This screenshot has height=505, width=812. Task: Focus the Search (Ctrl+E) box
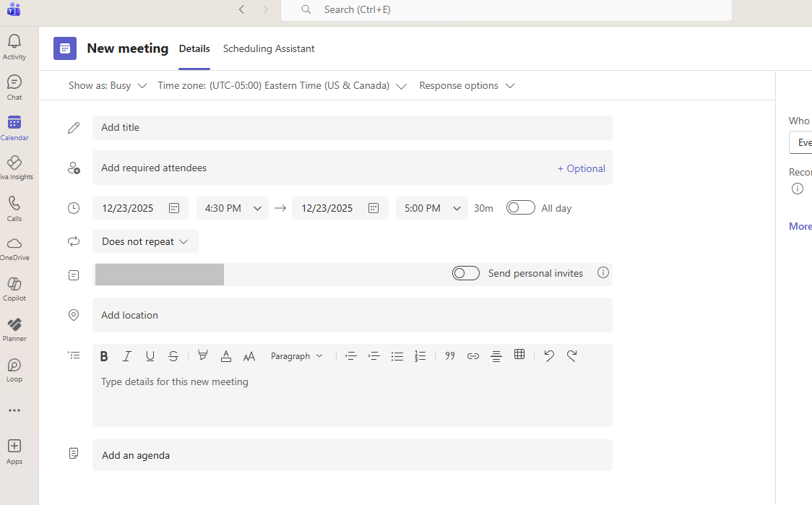point(506,10)
